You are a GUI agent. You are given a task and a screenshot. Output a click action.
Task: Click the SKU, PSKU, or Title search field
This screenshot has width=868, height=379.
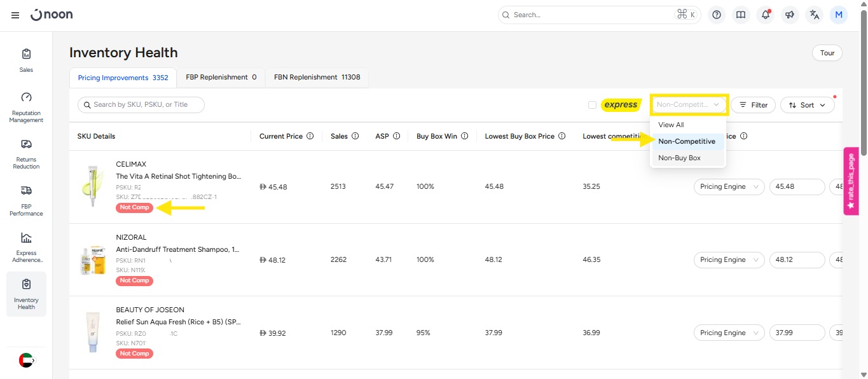141,105
